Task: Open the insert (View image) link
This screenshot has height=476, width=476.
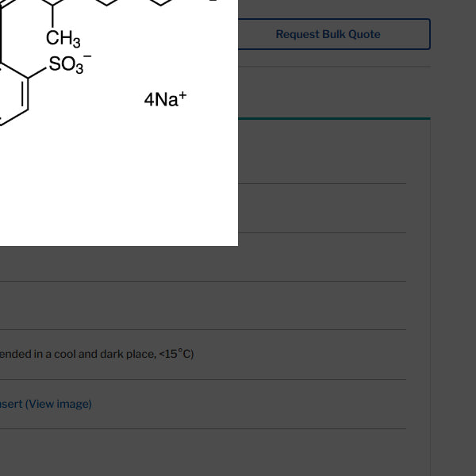Action: [x=45, y=404]
